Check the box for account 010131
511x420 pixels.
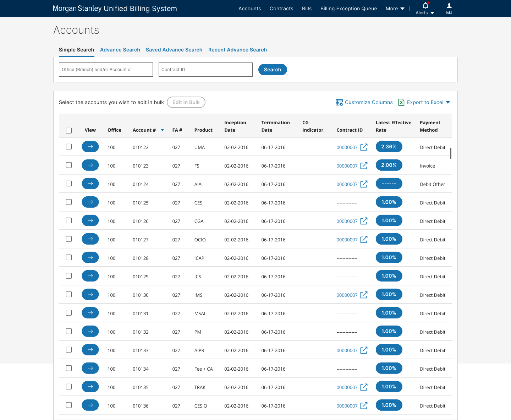[69, 313]
